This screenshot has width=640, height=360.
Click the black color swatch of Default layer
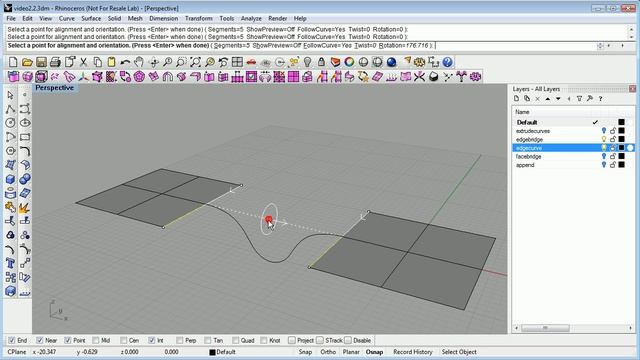click(x=621, y=122)
